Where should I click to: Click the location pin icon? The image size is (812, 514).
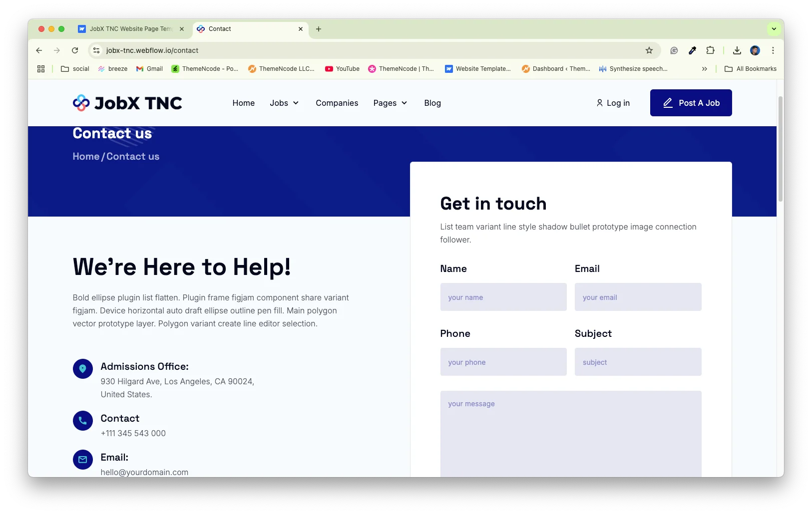[83, 369]
